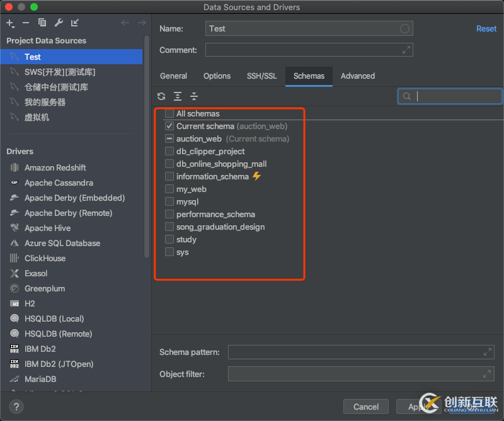Click the Object filter input field
This screenshot has width=504, height=421.
click(x=361, y=374)
